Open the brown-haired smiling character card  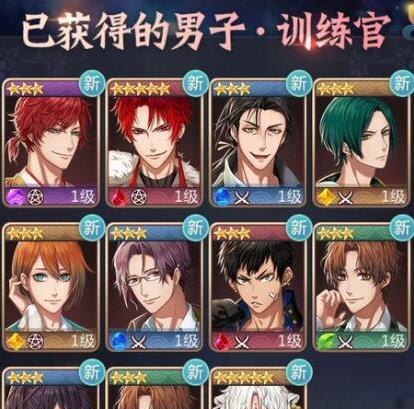pos(361,288)
